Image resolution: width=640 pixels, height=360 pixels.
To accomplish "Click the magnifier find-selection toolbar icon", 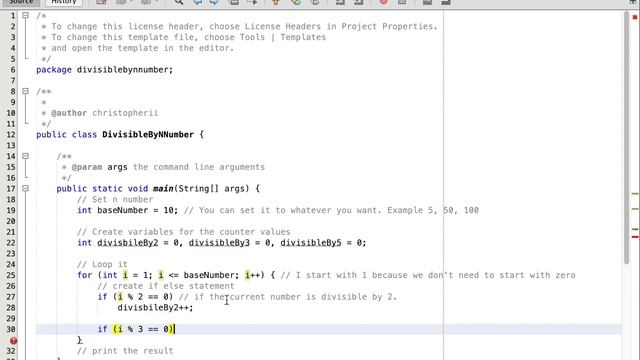I will click(x=179, y=2).
